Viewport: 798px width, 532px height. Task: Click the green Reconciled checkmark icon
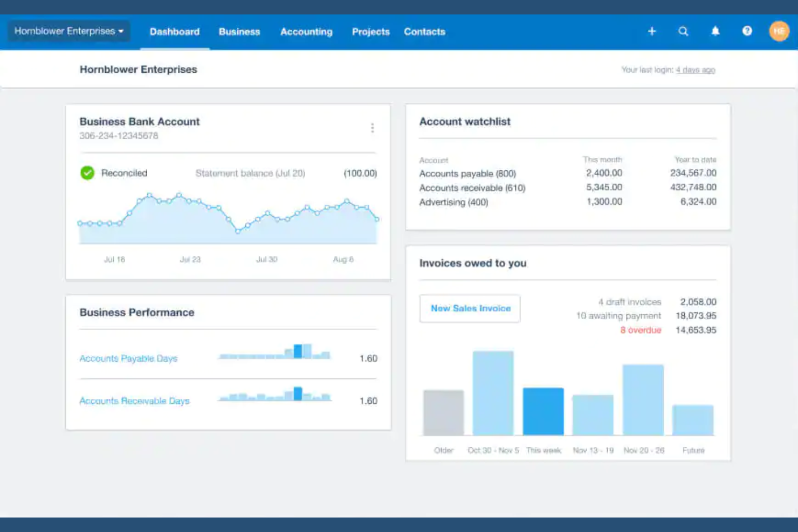(x=87, y=173)
